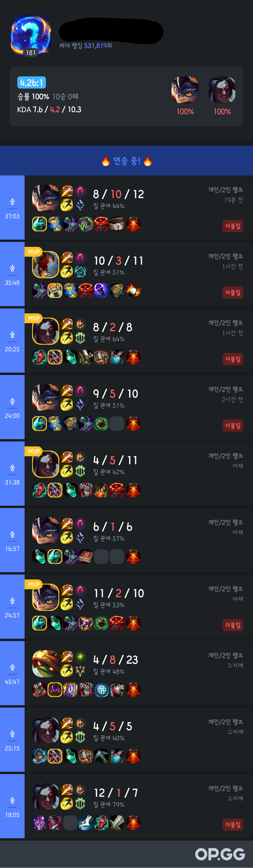Expand the 4 / 8 / 23 match entry
253x868 pixels.
[126, 673]
